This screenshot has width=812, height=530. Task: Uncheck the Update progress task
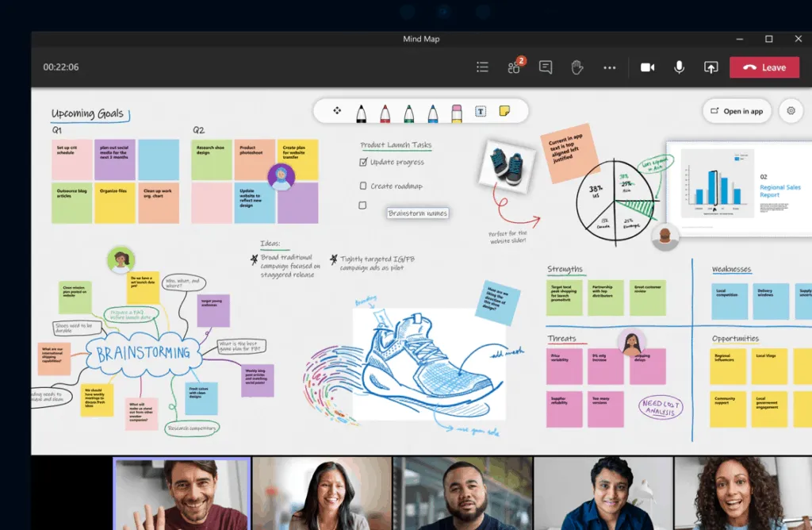point(363,161)
